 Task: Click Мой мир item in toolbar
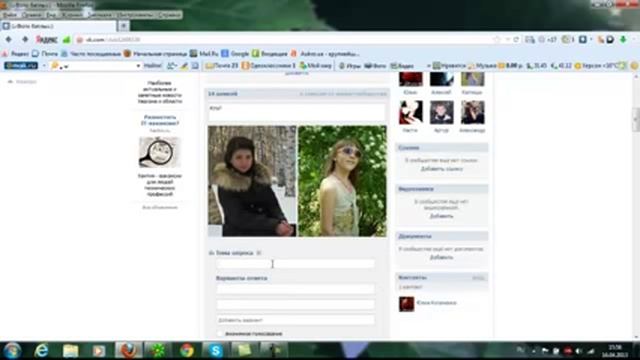coord(315,65)
